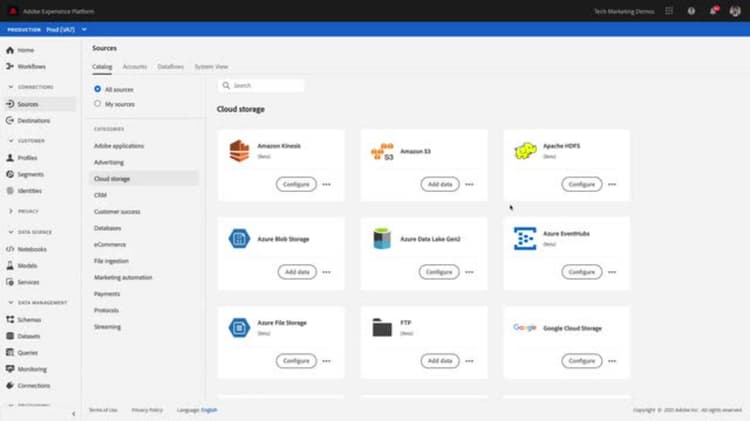Open more options for Google Cloud Storage
Image resolution: width=750 pixels, height=421 pixels.
(x=612, y=361)
